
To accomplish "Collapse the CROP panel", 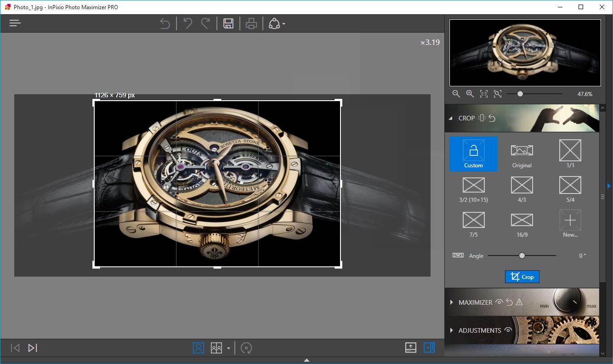I will 450,118.
